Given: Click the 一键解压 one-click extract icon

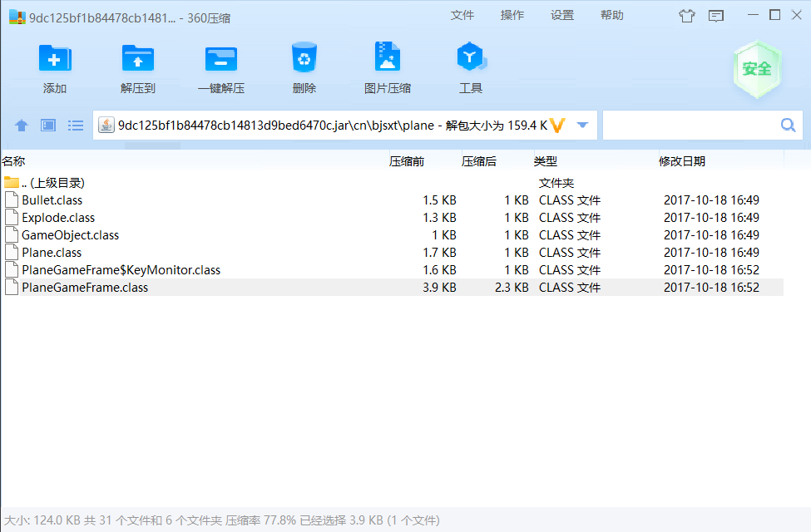Looking at the screenshot, I should coord(221,58).
